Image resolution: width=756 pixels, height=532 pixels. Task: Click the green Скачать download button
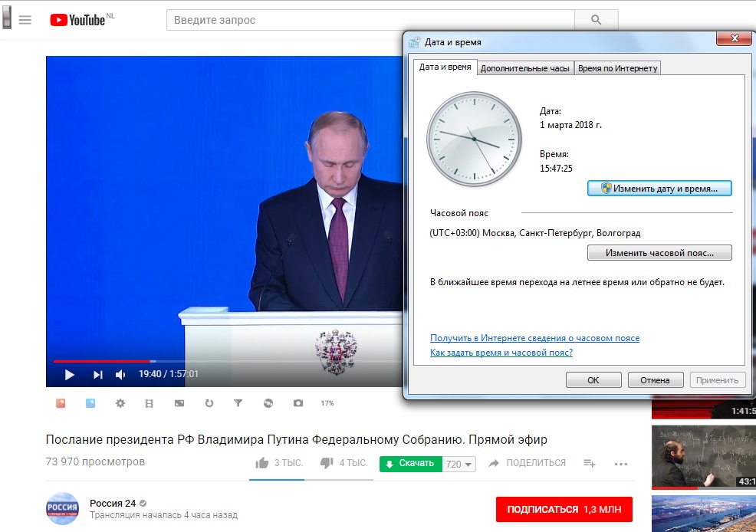coord(411,464)
